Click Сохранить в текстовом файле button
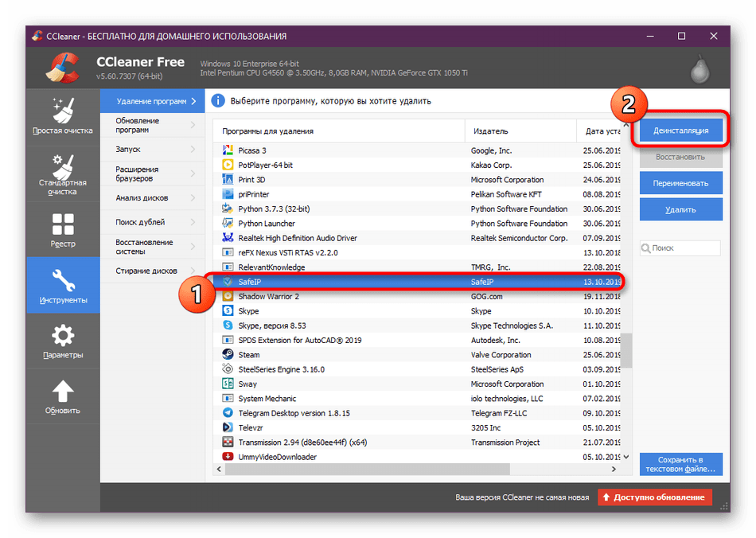Viewport: 756px width, 538px height. click(680, 464)
